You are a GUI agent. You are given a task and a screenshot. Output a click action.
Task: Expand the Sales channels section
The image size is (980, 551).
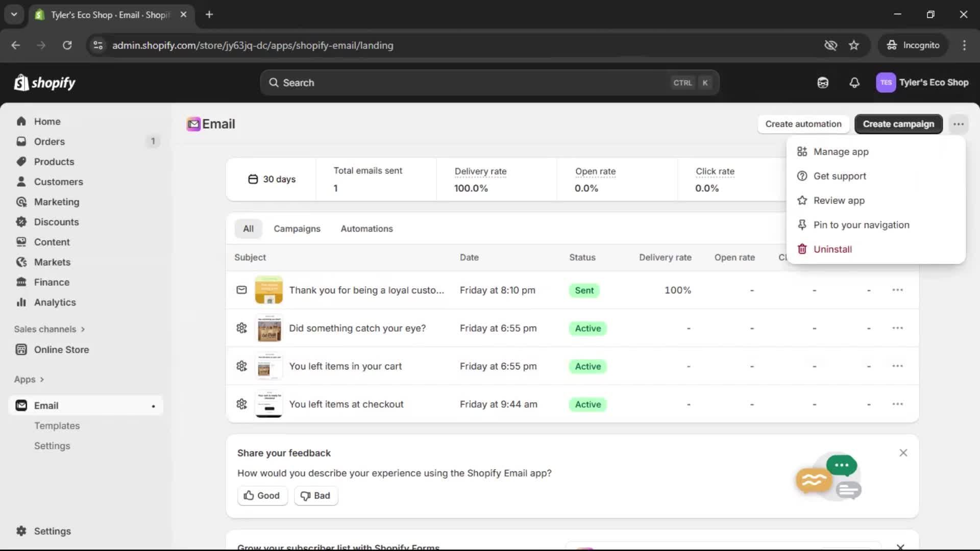(50, 329)
